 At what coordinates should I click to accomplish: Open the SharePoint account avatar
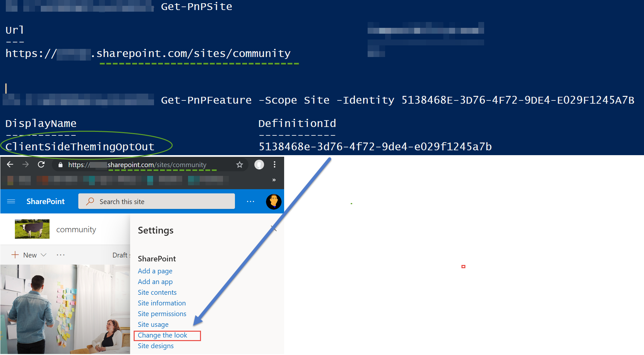273,201
